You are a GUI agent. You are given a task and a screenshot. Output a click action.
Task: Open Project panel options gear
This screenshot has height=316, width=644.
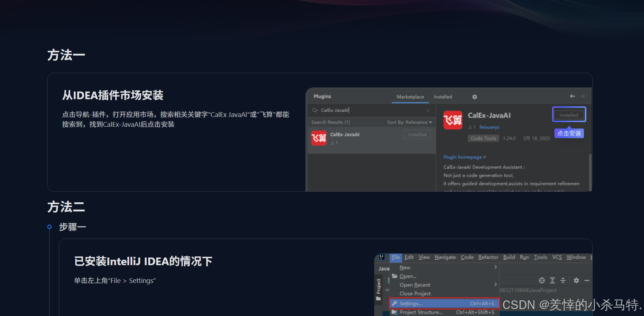[576, 280]
